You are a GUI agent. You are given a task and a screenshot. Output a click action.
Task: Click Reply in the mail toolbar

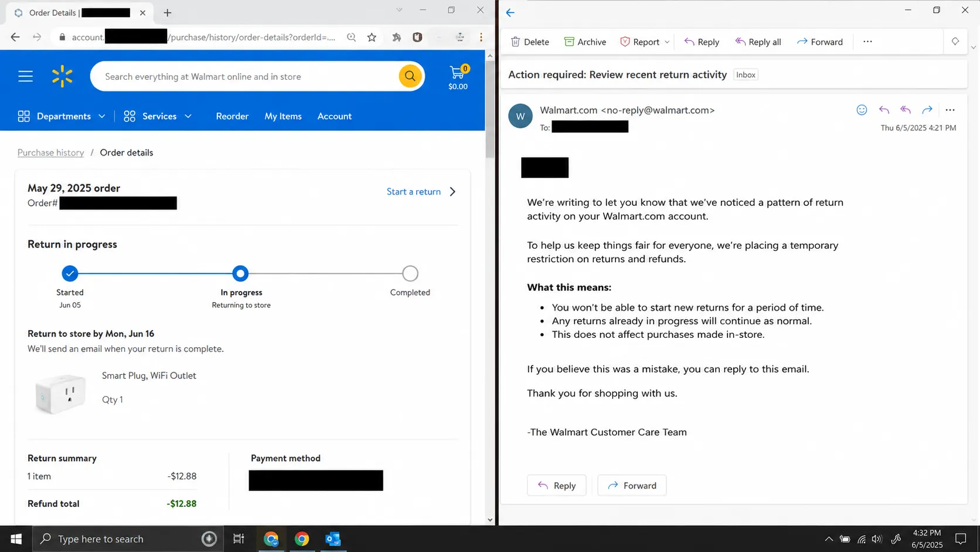pyautogui.click(x=702, y=42)
